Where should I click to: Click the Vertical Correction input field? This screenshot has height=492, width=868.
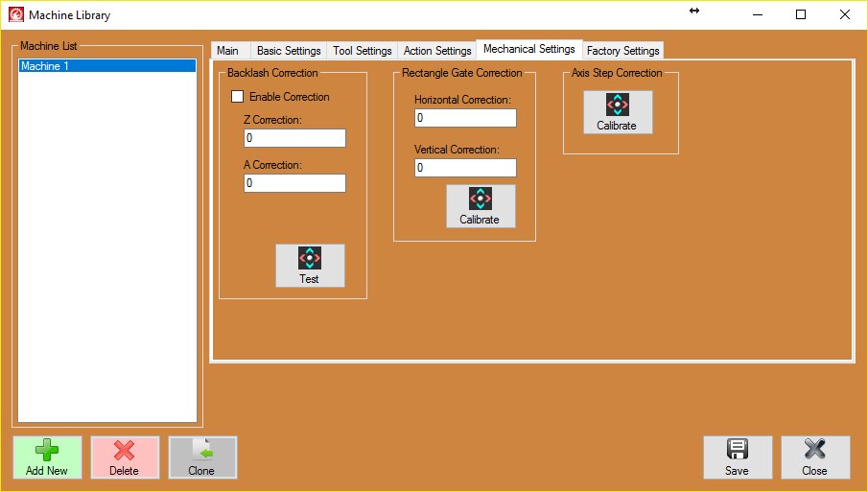[465, 168]
